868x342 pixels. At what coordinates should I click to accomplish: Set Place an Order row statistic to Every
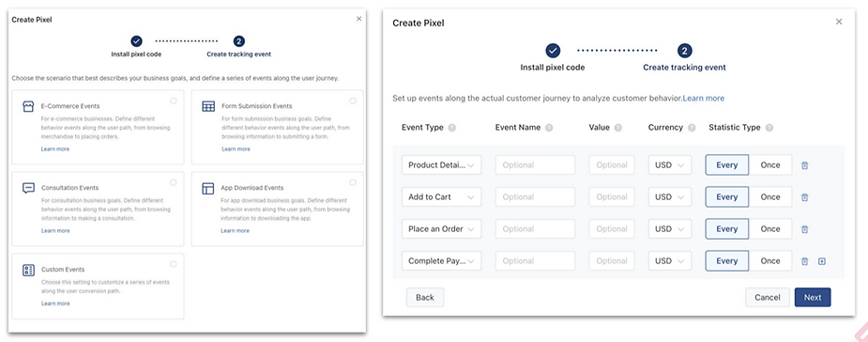click(727, 229)
